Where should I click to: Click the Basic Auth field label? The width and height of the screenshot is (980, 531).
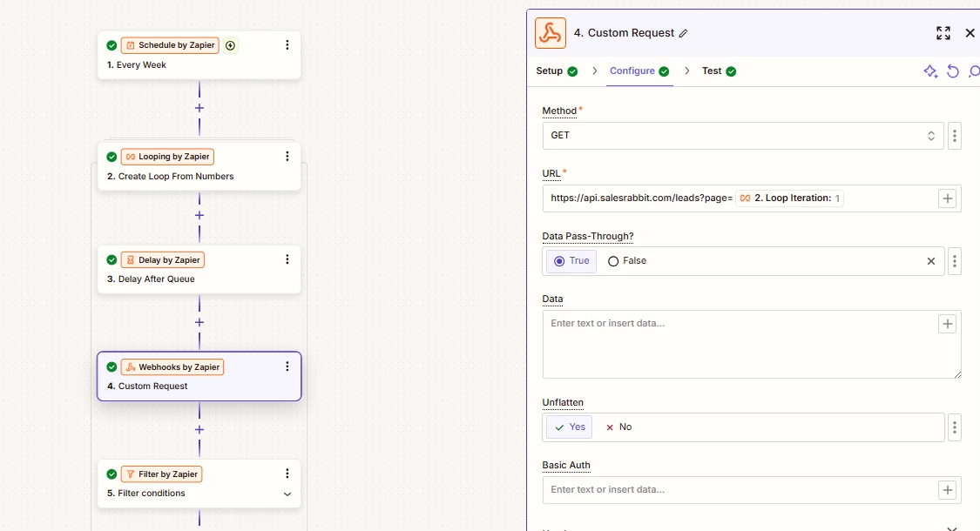click(x=566, y=465)
